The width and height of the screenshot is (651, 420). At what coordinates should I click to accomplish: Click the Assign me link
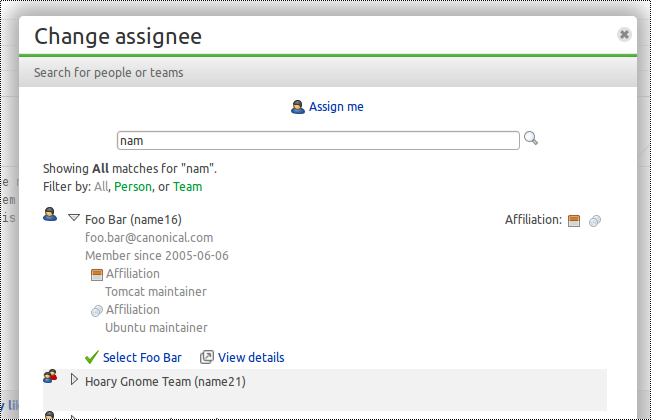(336, 107)
